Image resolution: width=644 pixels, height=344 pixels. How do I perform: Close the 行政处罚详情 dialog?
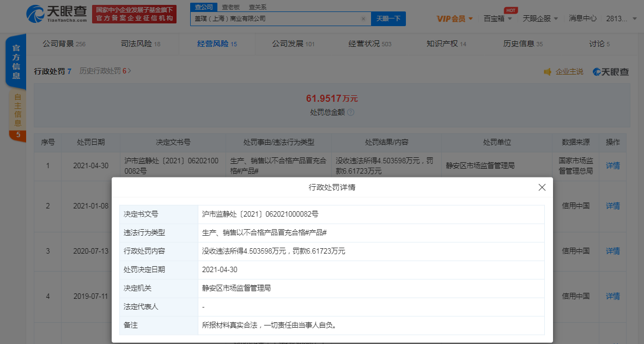click(542, 187)
